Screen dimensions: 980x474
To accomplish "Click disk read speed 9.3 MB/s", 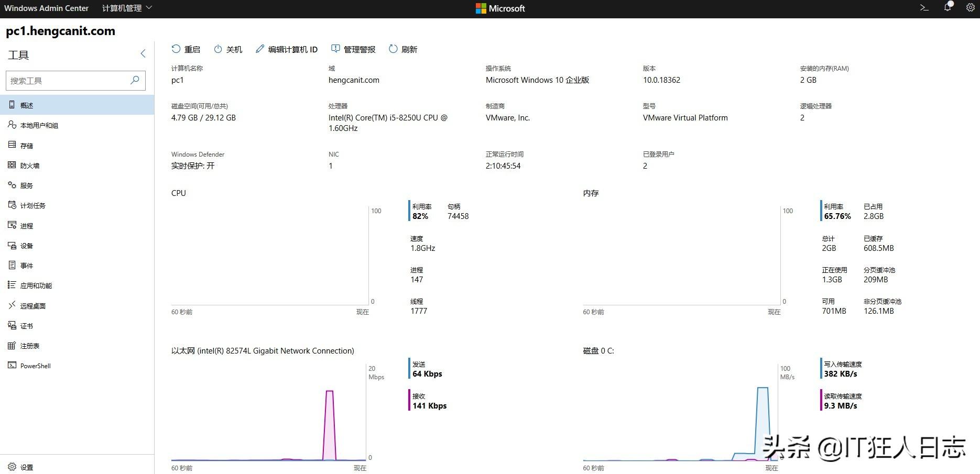I will pyautogui.click(x=841, y=406).
